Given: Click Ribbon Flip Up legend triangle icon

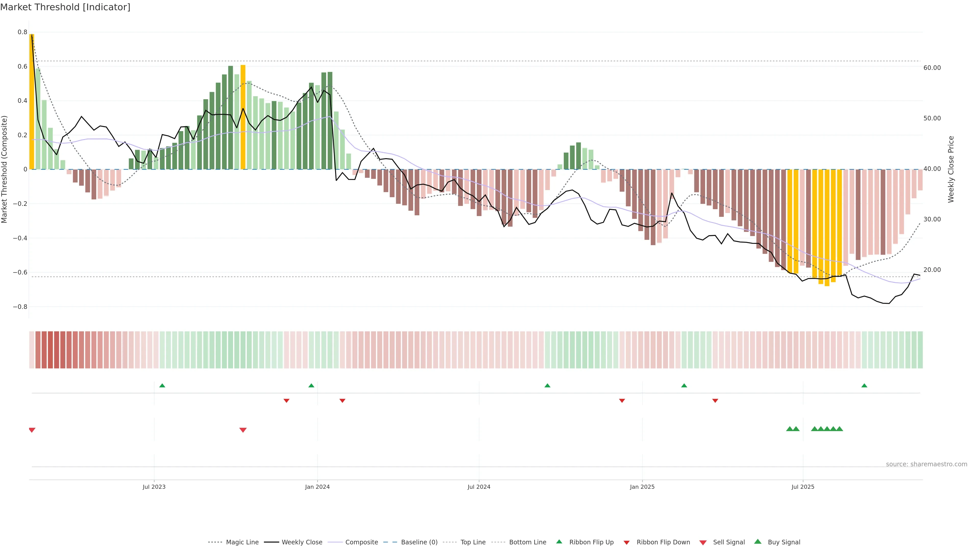Looking at the screenshot, I should click(x=559, y=542).
